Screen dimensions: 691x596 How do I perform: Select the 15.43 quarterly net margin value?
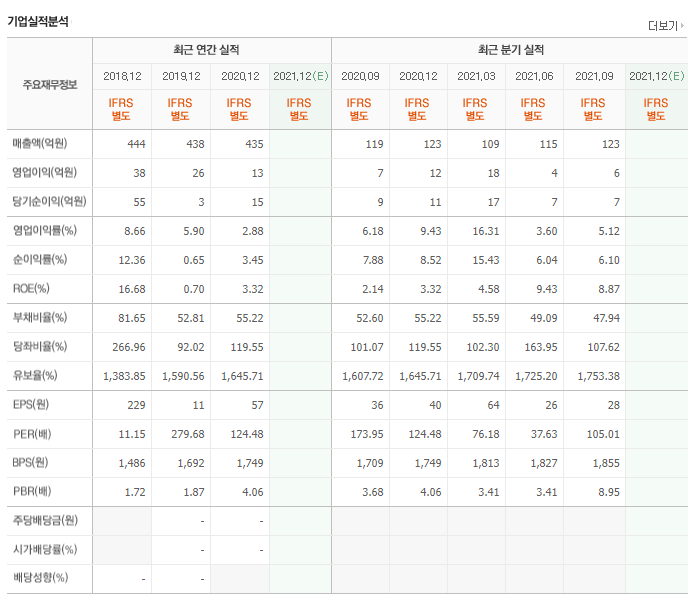click(486, 260)
